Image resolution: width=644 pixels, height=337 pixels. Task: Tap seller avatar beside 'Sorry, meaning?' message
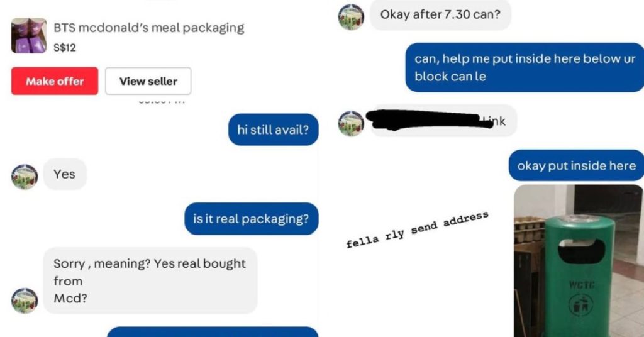(x=25, y=301)
